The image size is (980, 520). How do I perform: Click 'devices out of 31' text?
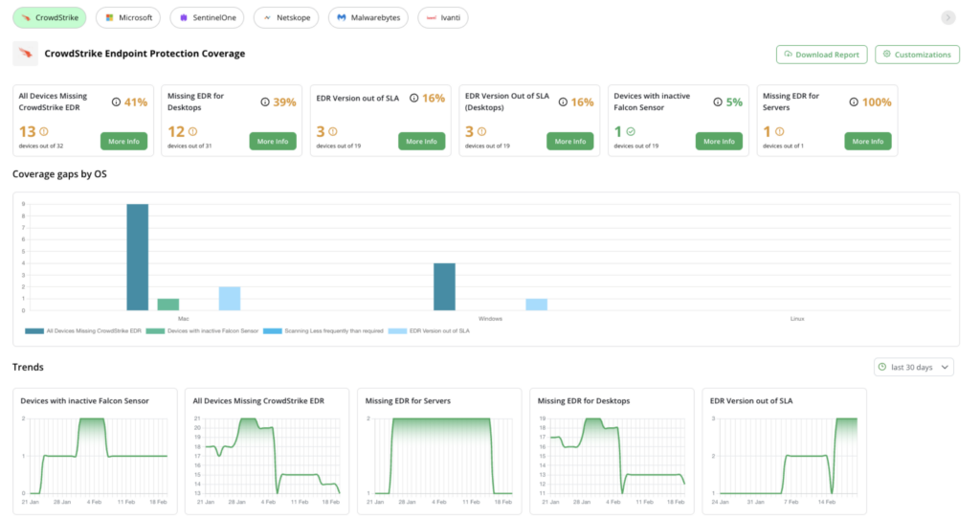pos(189,146)
